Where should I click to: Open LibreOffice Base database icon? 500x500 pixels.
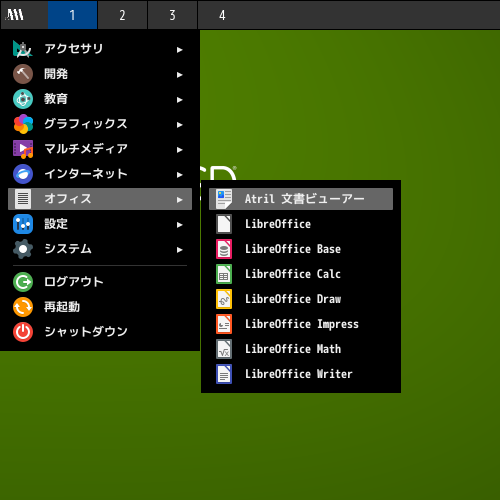(x=224, y=249)
